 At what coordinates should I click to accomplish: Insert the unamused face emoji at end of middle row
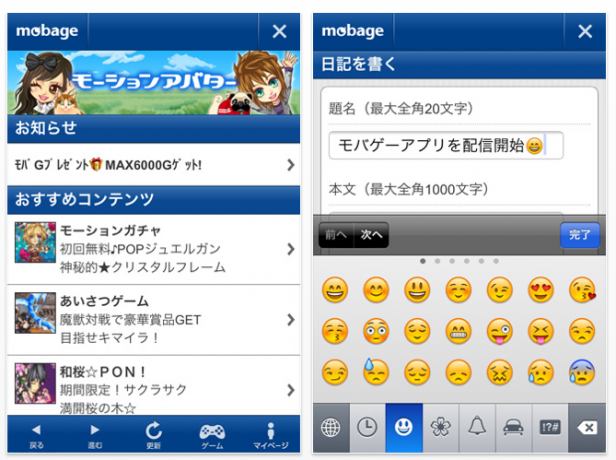(x=582, y=331)
